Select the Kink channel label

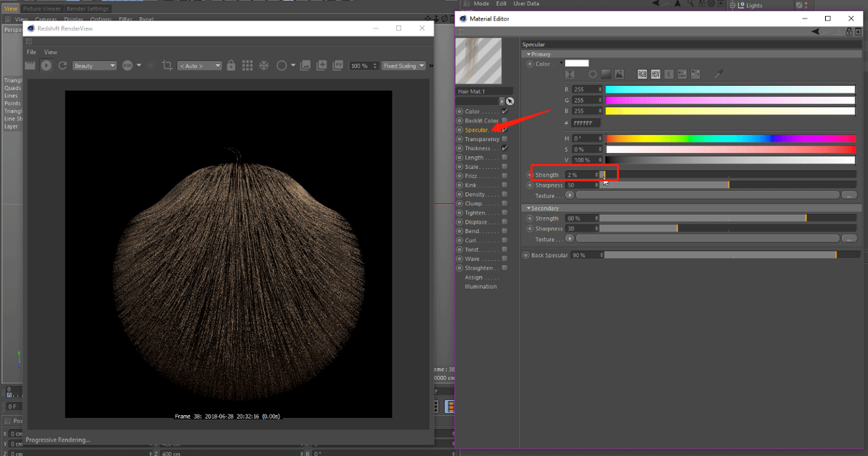[470, 185]
